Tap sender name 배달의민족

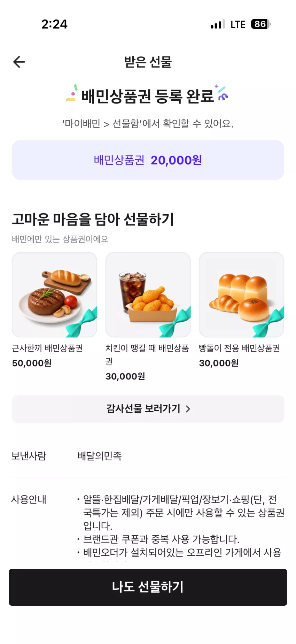100,456
